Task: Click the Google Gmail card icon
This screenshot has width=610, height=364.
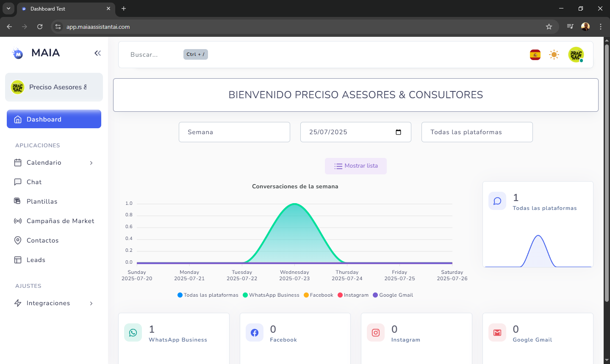Action: coord(497,333)
